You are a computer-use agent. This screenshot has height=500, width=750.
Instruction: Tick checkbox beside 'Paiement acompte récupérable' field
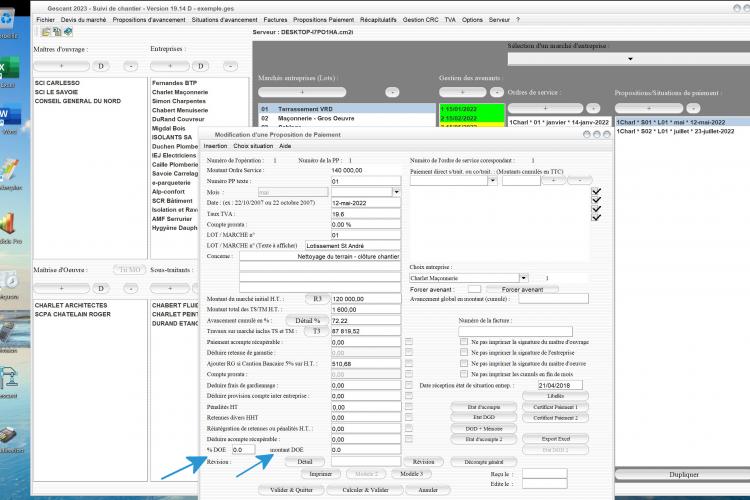coord(408,342)
